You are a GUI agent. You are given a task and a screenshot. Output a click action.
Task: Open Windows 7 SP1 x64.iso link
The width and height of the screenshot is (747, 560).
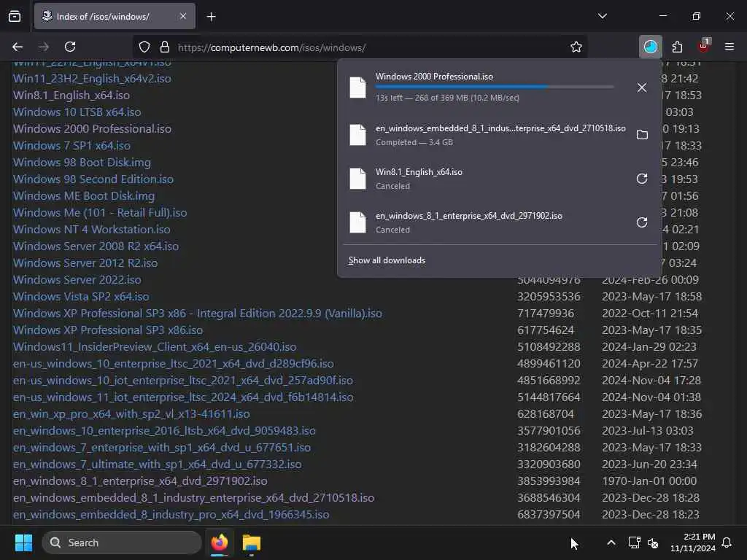72,145
